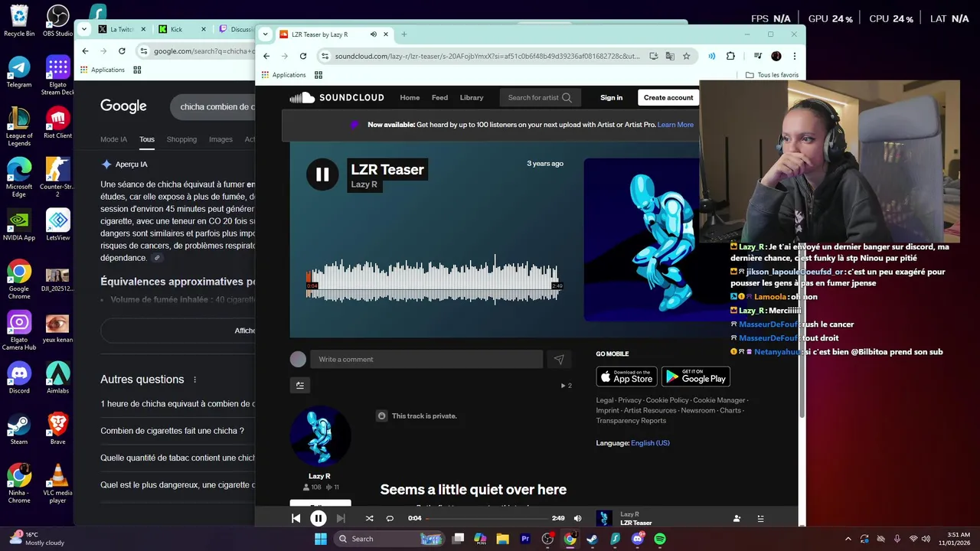The height and width of the screenshot is (551, 980).
Task: Click the Write a comment field
Action: [426, 359]
